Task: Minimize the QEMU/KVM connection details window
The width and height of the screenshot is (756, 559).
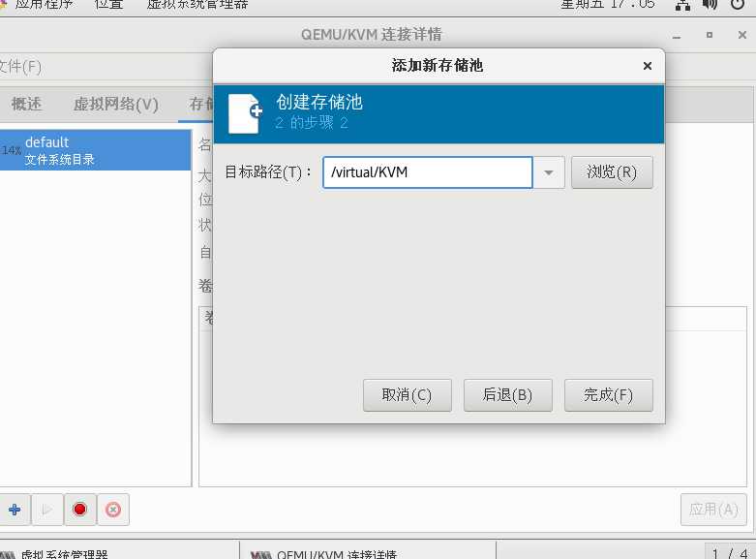Action: click(677, 35)
